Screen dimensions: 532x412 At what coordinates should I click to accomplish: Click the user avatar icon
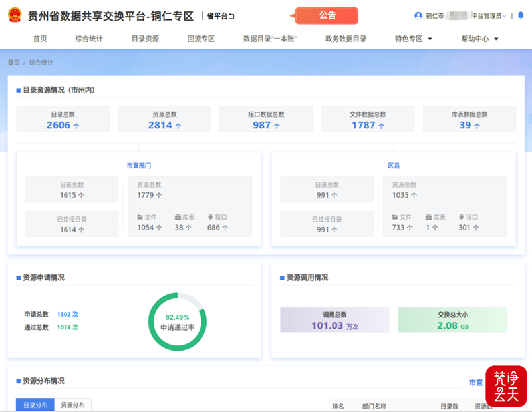pos(418,15)
